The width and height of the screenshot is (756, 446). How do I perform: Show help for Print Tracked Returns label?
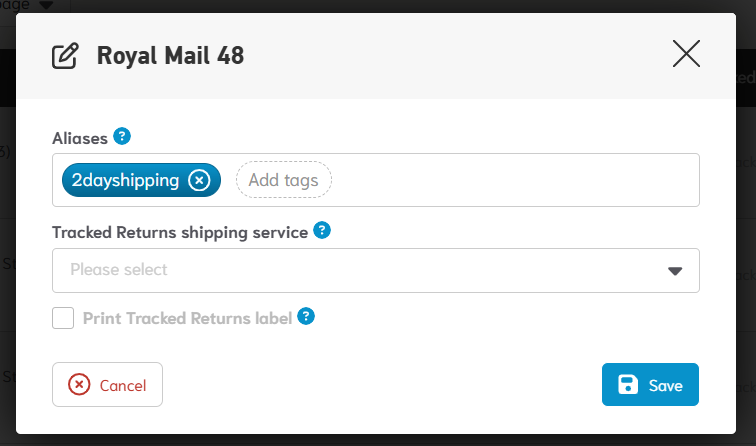click(307, 317)
